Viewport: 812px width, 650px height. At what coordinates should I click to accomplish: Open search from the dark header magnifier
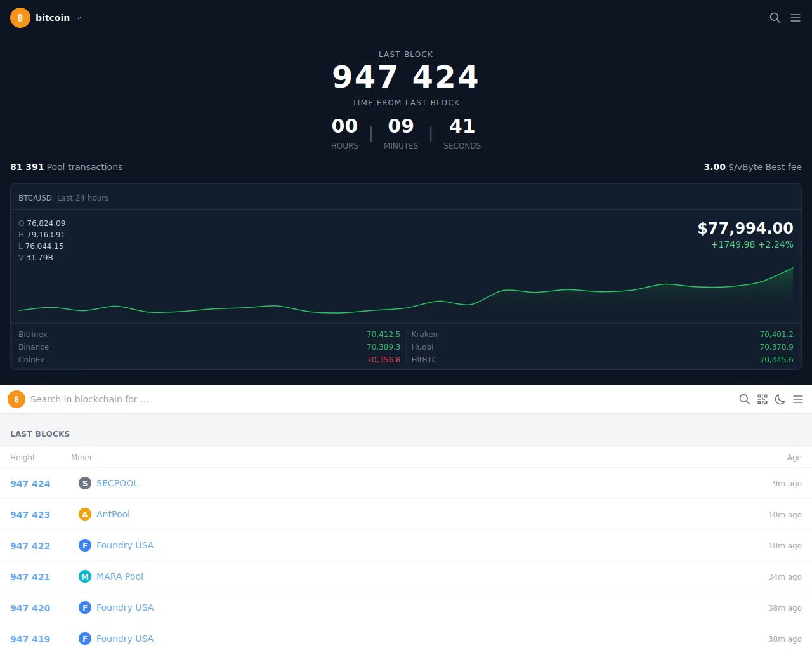775,18
